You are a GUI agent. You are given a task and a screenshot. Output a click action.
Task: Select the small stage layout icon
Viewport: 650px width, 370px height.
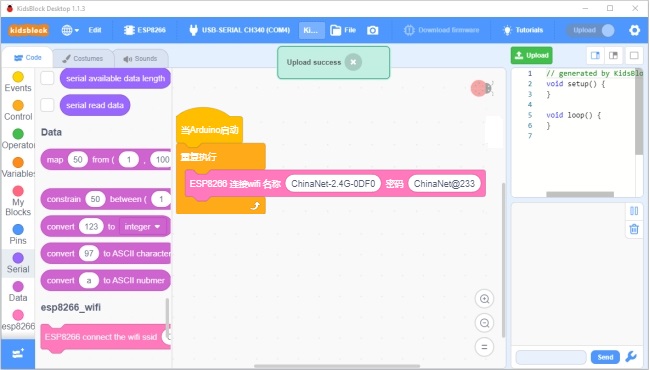pyautogui.click(x=595, y=56)
